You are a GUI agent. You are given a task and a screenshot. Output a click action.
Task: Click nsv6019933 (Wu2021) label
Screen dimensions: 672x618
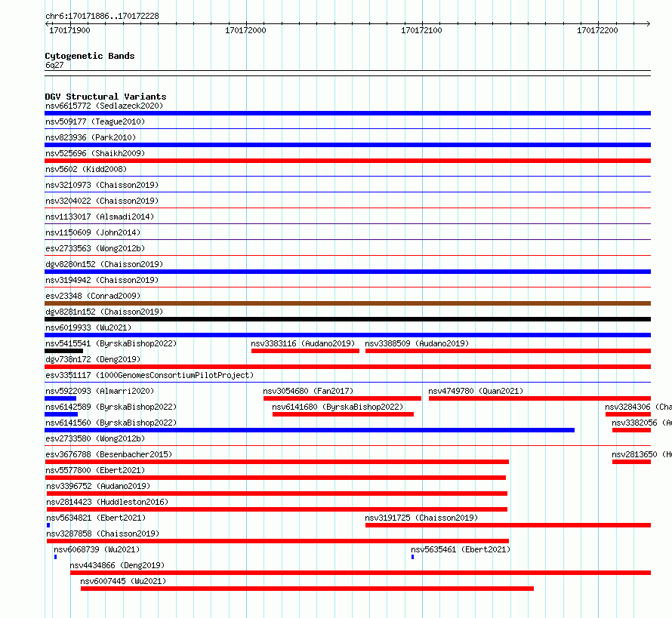tap(88, 327)
